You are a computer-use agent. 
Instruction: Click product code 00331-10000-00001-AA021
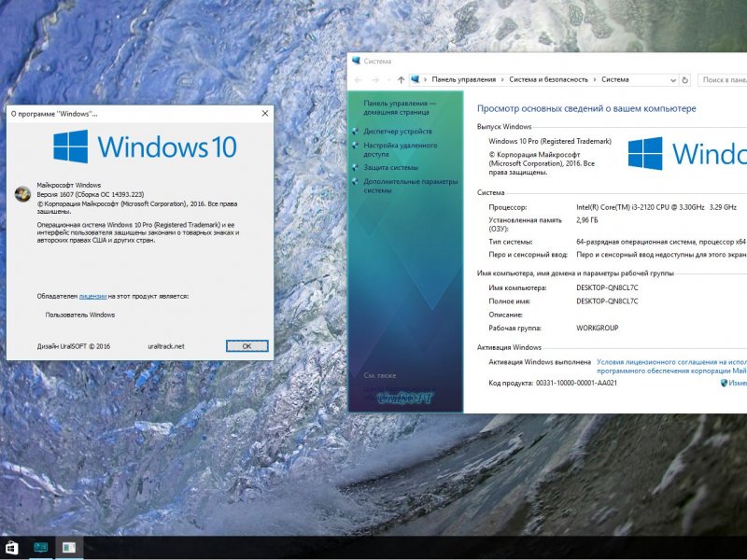[x=576, y=383]
